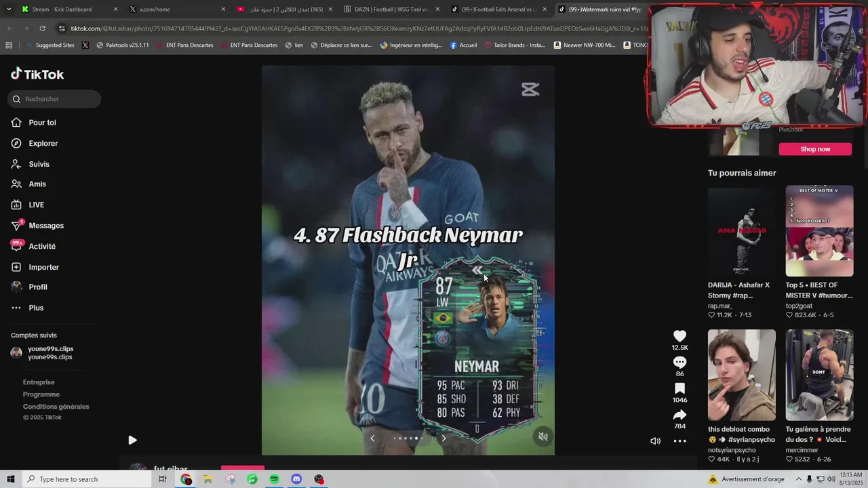The width and height of the screenshot is (868, 488).
Task: Open Discord from the taskbar
Action: click(296, 479)
